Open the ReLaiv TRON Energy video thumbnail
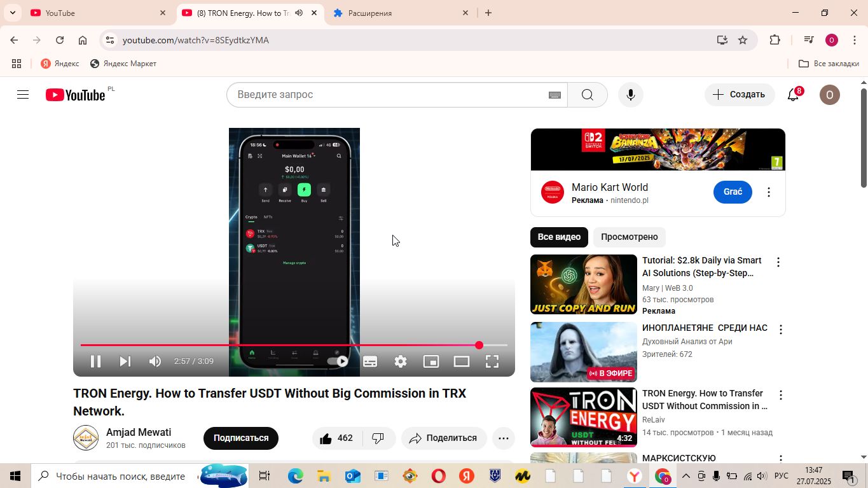 tap(584, 417)
